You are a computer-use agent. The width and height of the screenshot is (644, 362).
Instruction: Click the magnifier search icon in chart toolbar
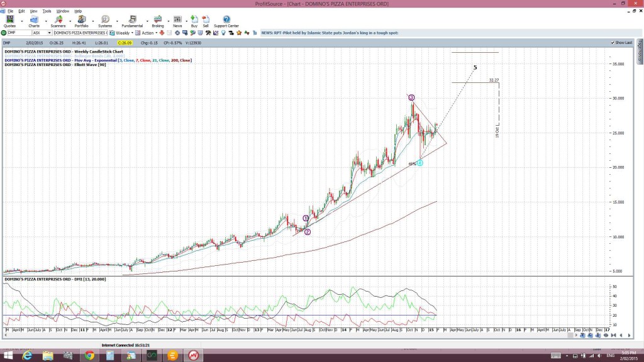192,33
